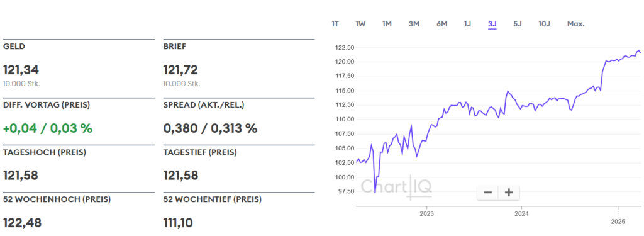
Task: Switch chart to 3M range
Action: [x=414, y=24]
